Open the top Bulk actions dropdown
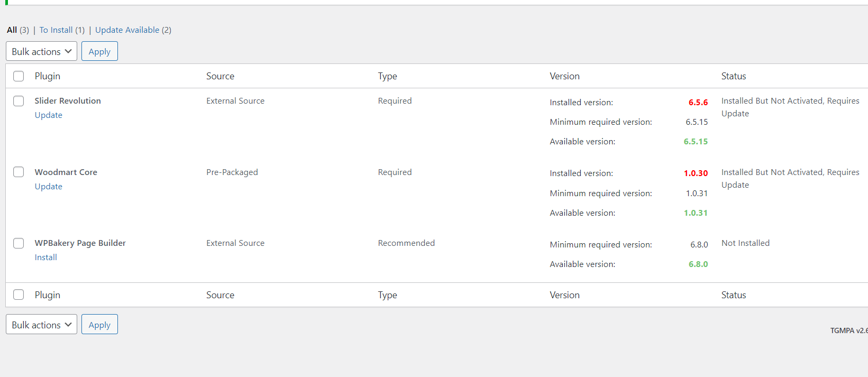The image size is (868, 377). click(41, 51)
